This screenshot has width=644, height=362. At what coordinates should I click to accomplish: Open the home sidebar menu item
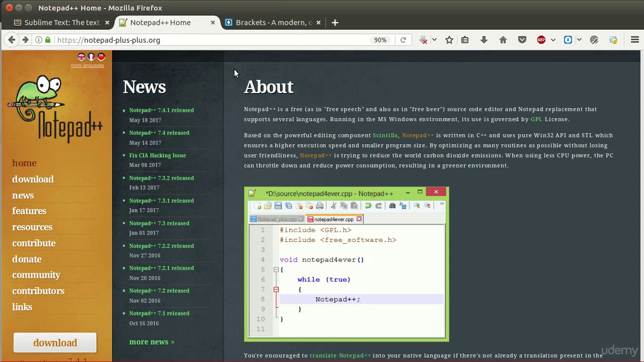tap(24, 163)
